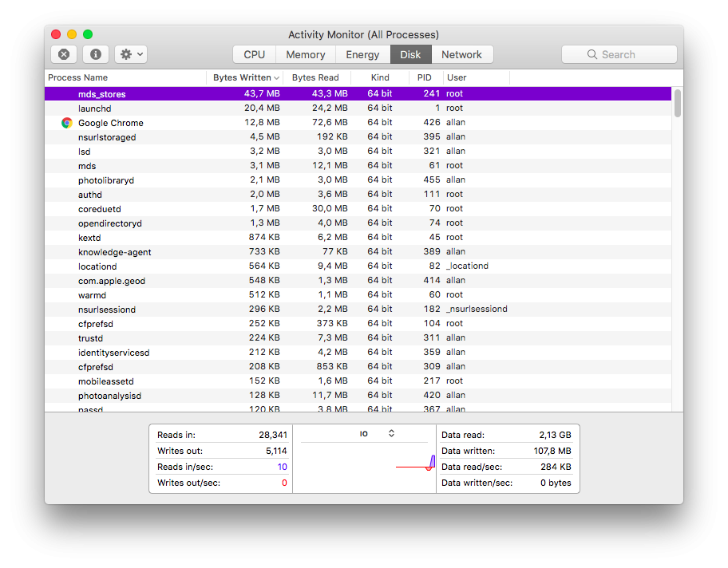Click the search magnifier icon
The image size is (728, 568).
point(592,54)
